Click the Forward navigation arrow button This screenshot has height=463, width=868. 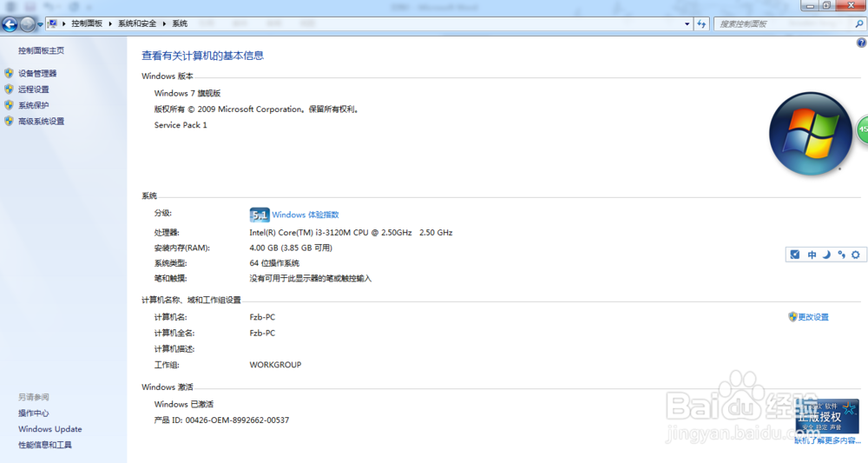click(x=27, y=23)
